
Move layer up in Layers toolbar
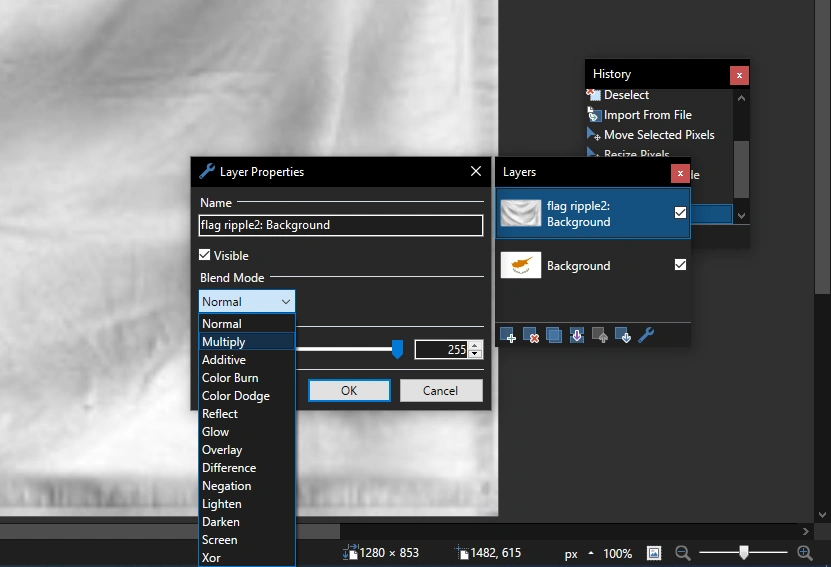(x=600, y=335)
